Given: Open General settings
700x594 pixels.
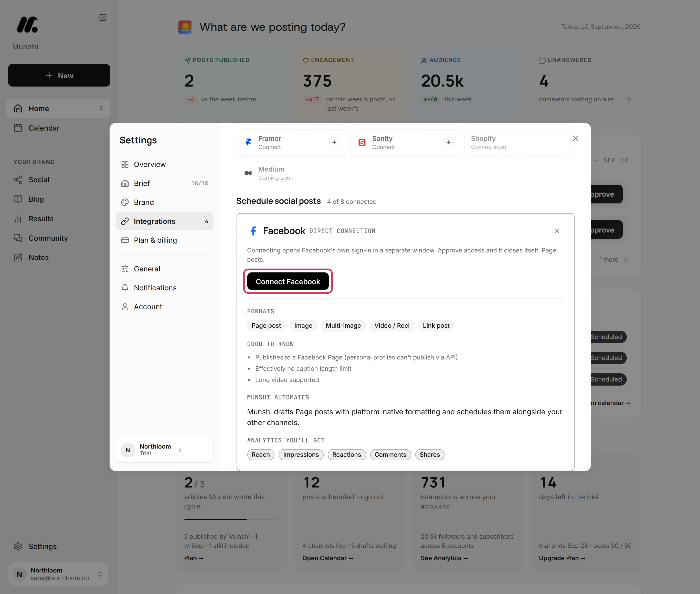Looking at the screenshot, I should click(165, 269).
